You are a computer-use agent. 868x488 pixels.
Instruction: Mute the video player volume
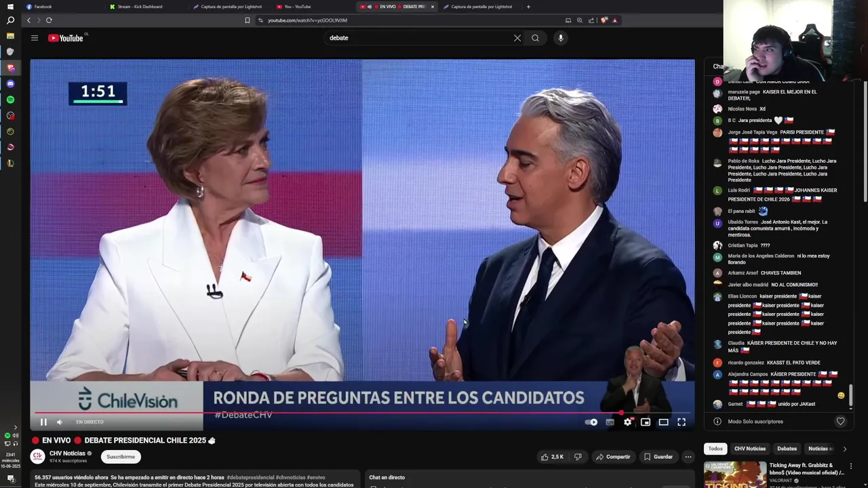coord(60,422)
